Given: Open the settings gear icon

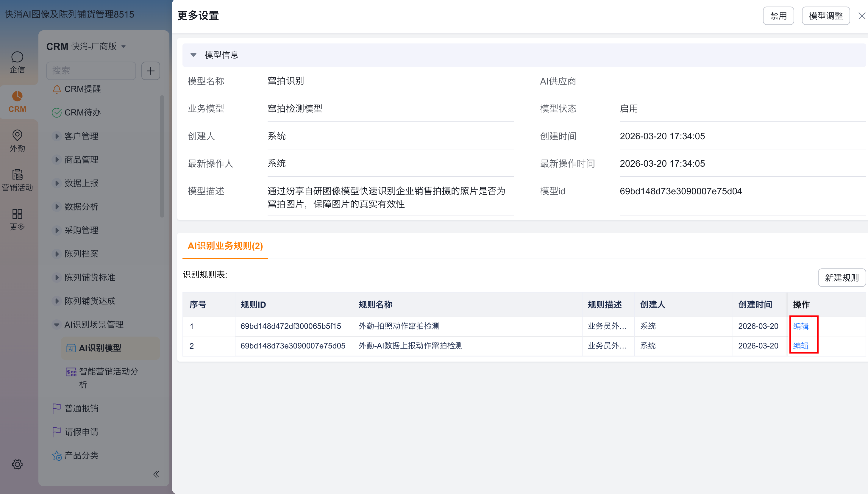Looking at the screenshot, I should click(17, 464).
